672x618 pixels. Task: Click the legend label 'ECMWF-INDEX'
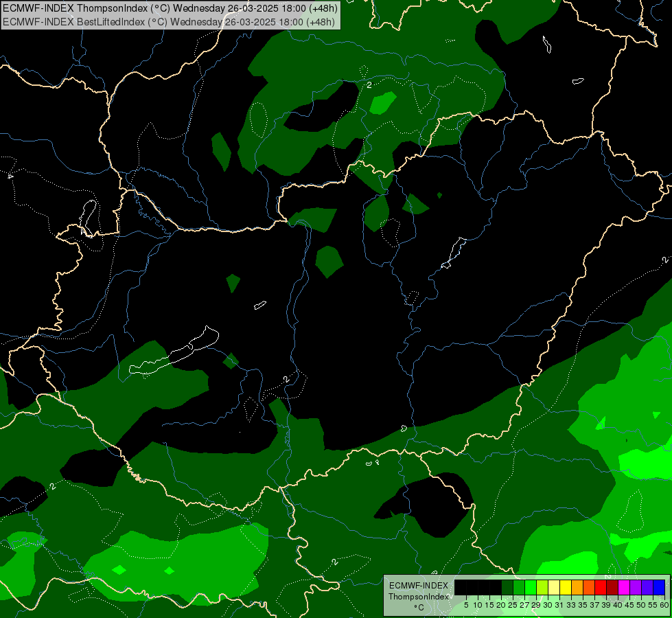[x=419, y=586]
